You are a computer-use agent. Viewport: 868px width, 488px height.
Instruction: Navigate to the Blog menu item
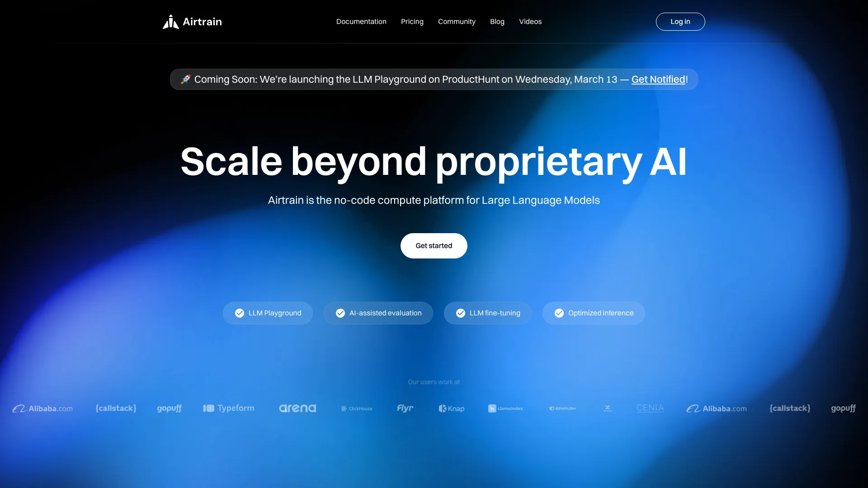pos(497,21)
